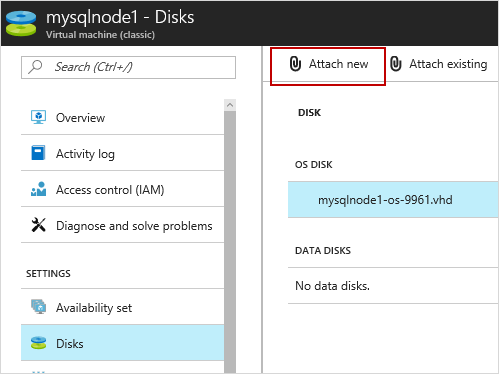Click the Availability set icon
Screen dimensions: 499x374
38,307
